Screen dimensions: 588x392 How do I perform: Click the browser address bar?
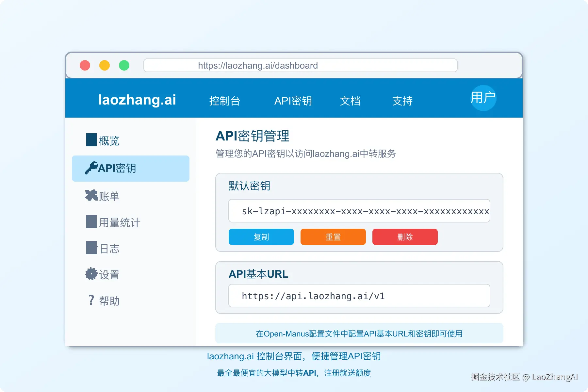click(300, 65)
